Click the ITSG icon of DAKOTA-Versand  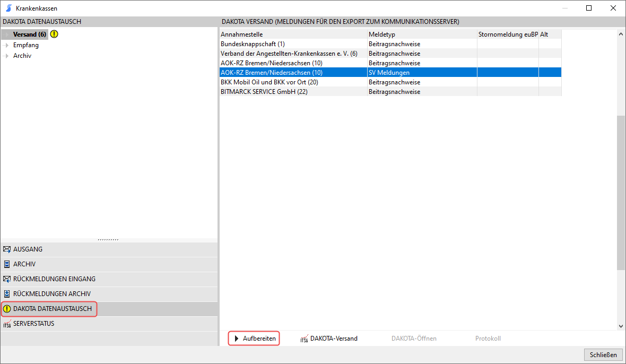(x=304, y=339)
